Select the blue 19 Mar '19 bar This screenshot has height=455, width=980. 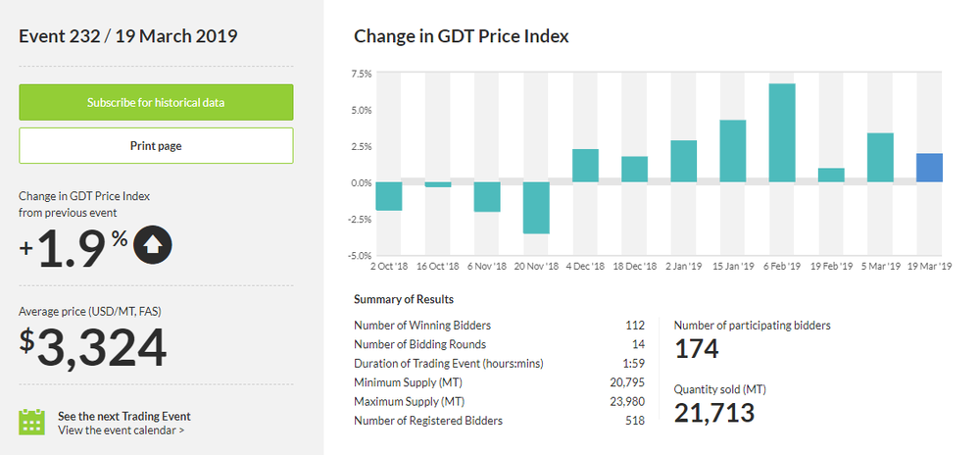coord(929,168)
